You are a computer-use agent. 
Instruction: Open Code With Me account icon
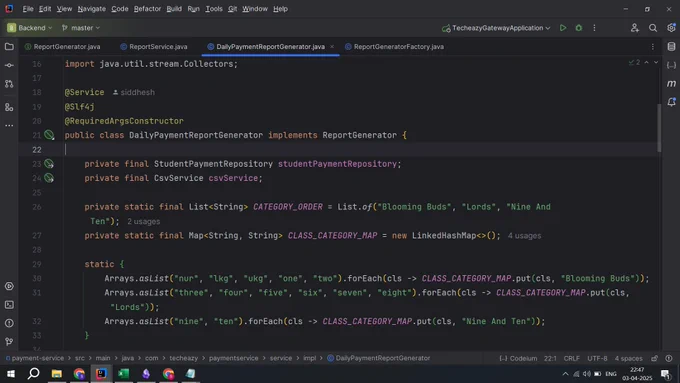pos(634,28)
